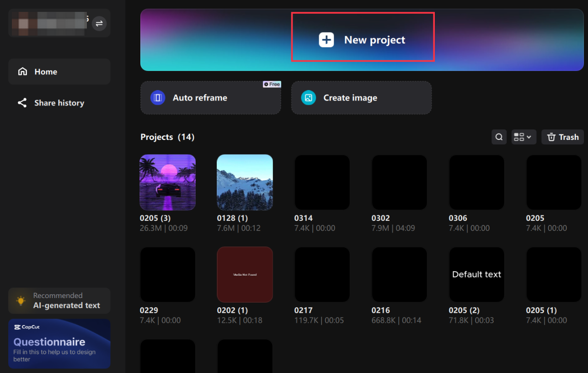Click the project name label "0306"
This screenshot has width=588, height=373.
pos(458,218)
